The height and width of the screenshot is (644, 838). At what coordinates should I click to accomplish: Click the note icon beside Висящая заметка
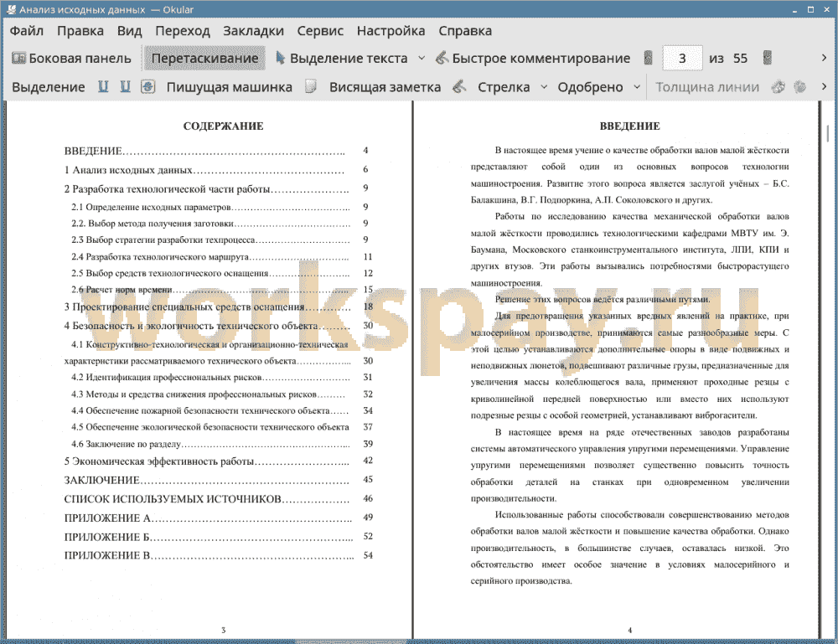tap(311, 87)
